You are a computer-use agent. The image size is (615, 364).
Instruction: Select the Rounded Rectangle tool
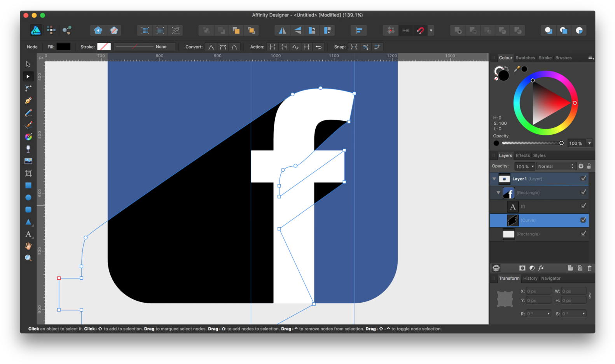point(28,209)
